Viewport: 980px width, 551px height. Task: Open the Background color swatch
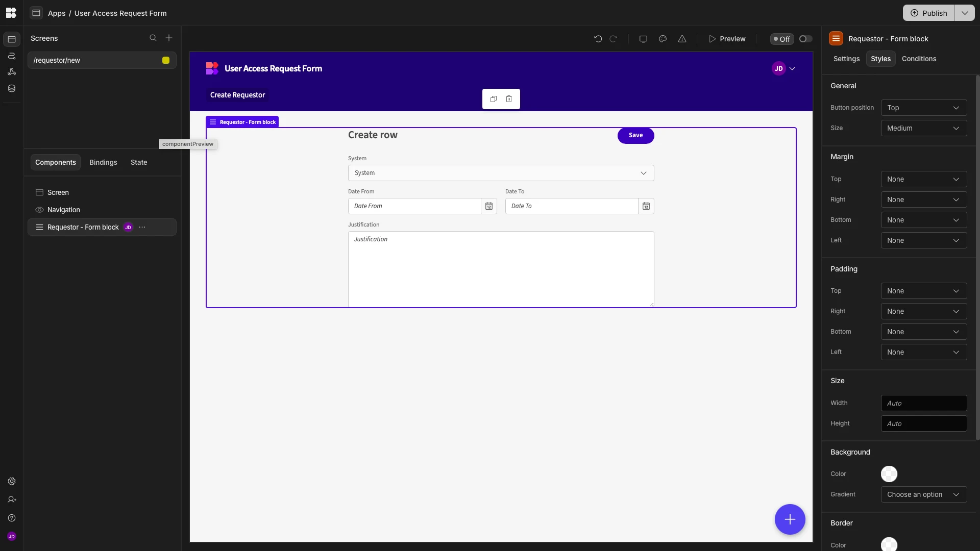pos(889,474)
